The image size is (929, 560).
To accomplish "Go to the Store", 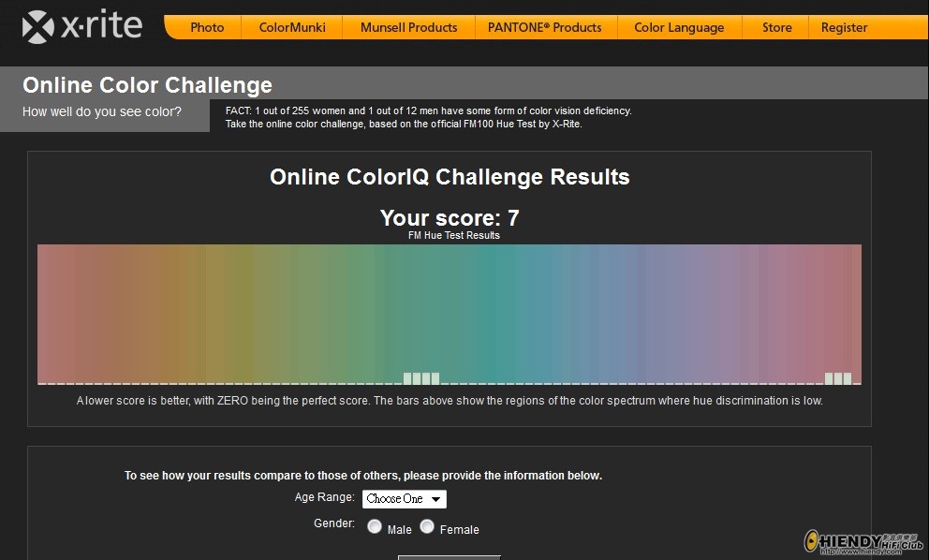I will pos(776,27).
